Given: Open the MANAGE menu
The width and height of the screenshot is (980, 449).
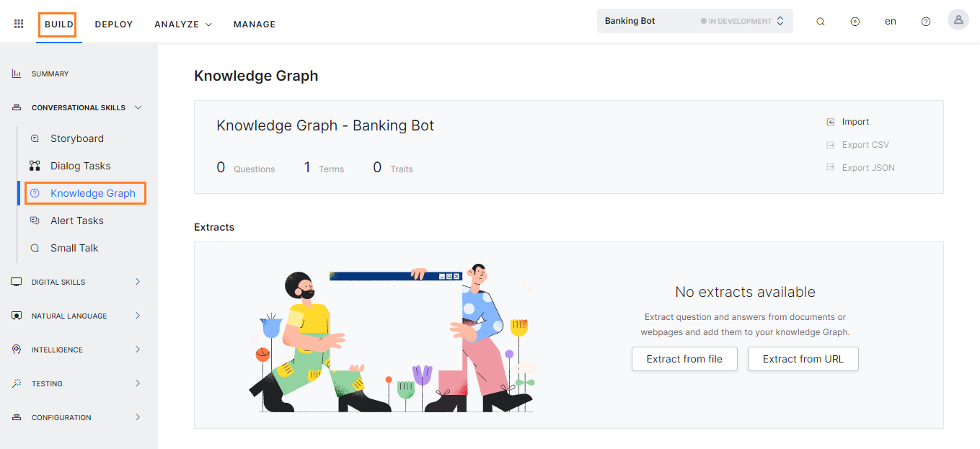Looking at the screenshot, I should coord(254,24).
